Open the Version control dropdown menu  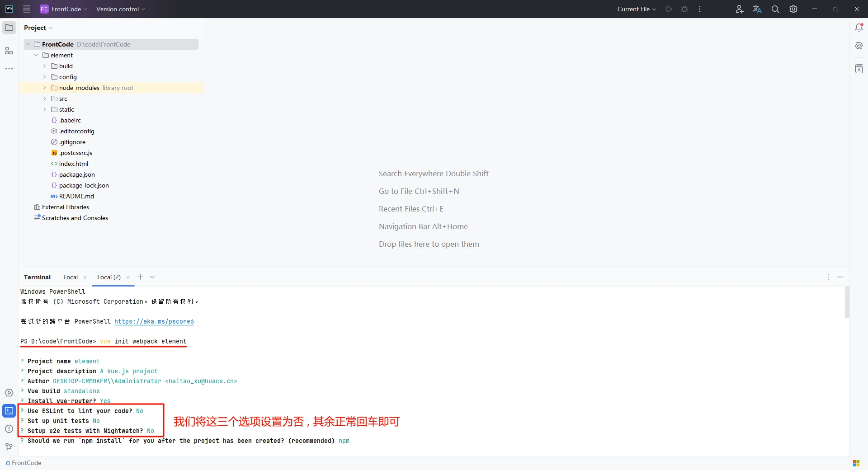click(x=120, y=9)
